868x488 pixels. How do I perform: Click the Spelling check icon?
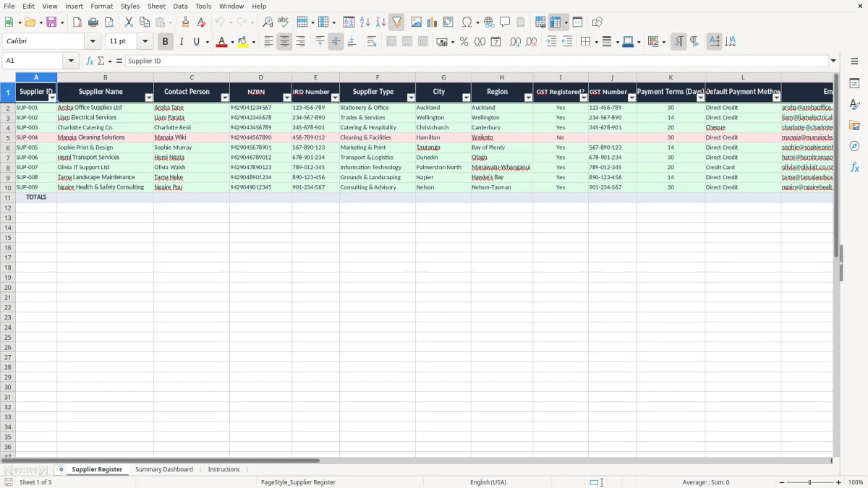point(284,22)
